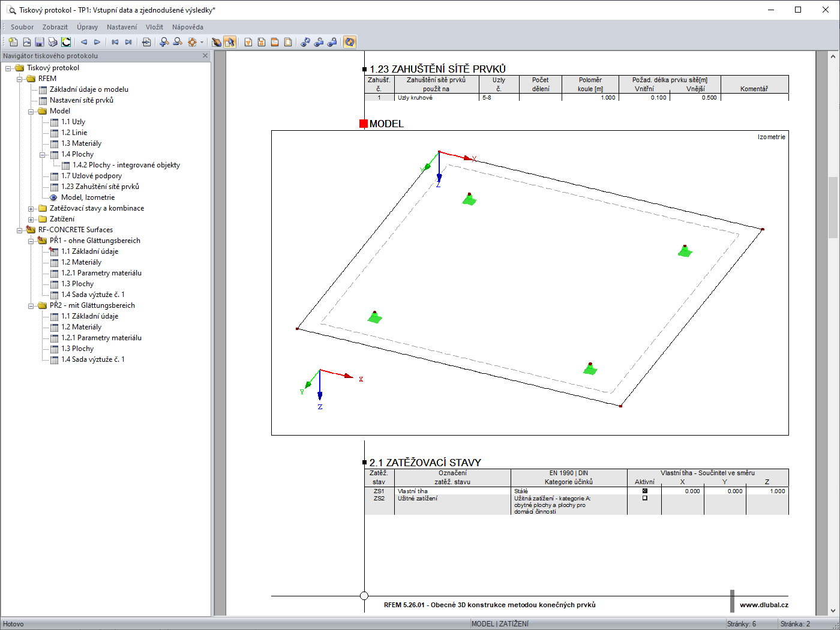
Task: Collapse the Tiskový protokol root node
Action: 8,68
